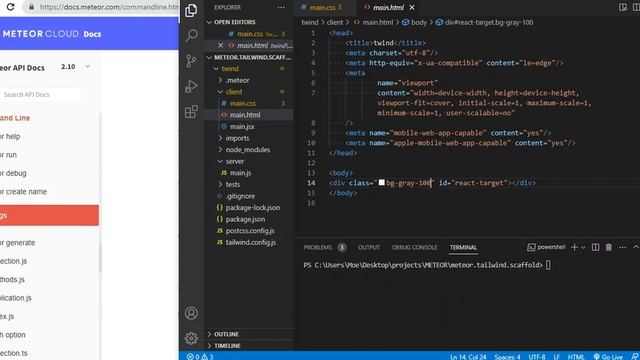Kill the terminal with trash icon

pyautogui.click(x=609, y=247)
